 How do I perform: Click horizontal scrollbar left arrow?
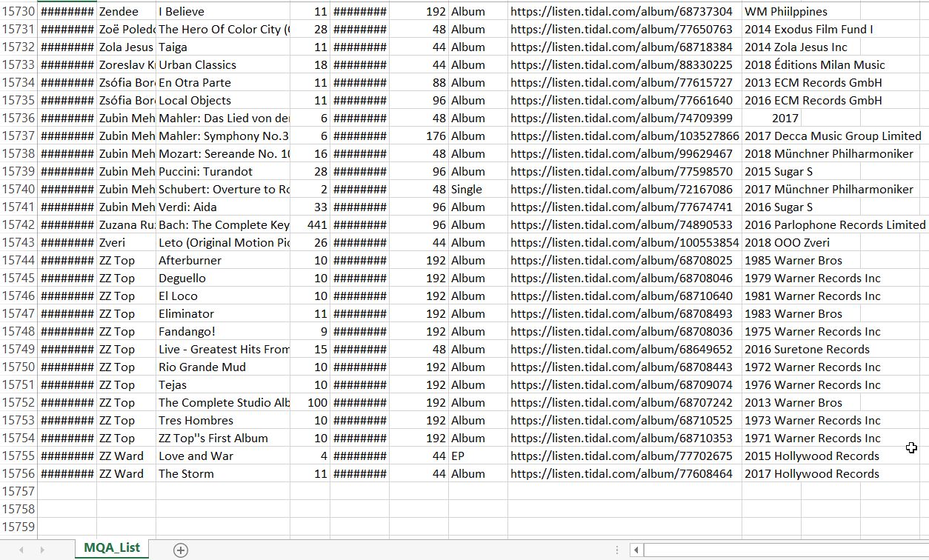[x=636, y=550]
